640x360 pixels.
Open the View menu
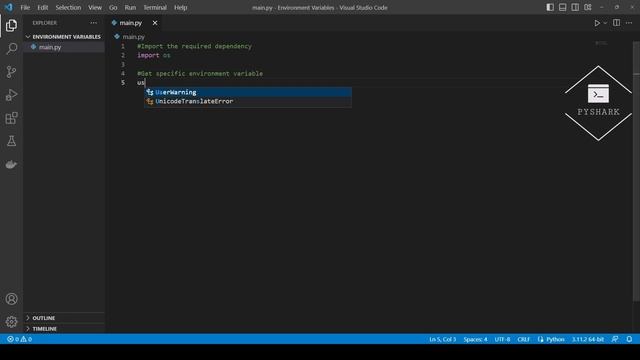[x=95, y=7]
